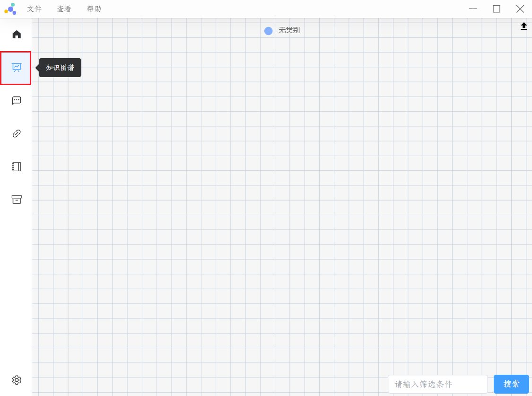The width and height of the screenshot is (532, 396).
Task: Click the 搜索 search button
Action: [511, 384]
